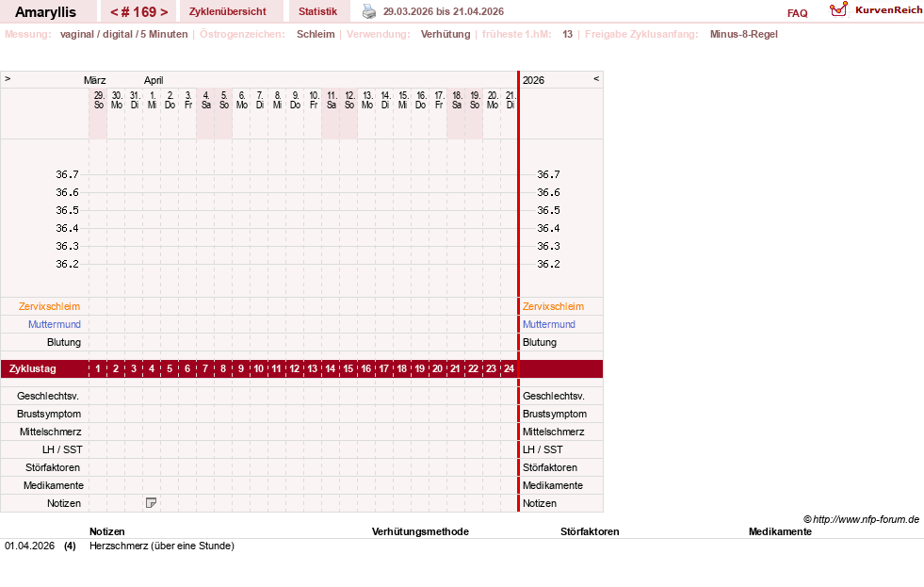This screenshot has height=587, width=924.
Task: Click date header 29. So
Action: pyautogui.click(x=98, y=100)
